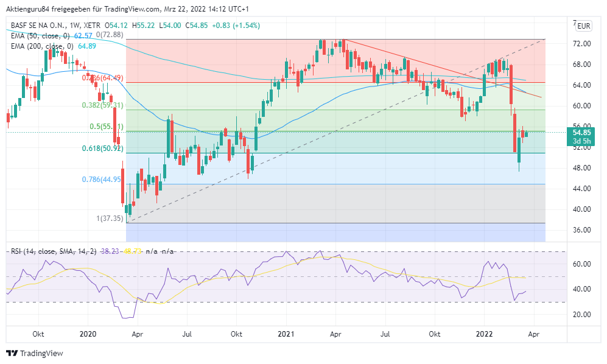Select the Fibonacci 0(72.88) level label
This screenshot has width=607, height=364.
click(110, 35)
